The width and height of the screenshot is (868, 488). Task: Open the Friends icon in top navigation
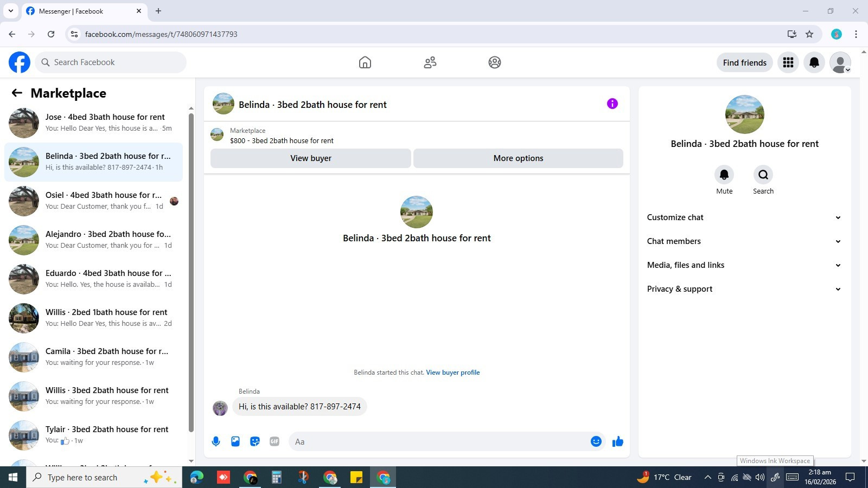[430, 62]
